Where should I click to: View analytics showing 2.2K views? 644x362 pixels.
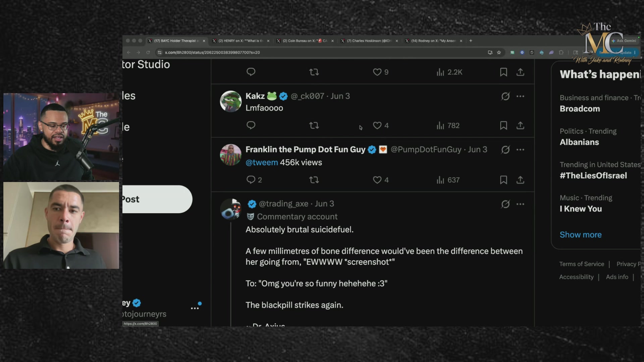click(x=449, y=72)
